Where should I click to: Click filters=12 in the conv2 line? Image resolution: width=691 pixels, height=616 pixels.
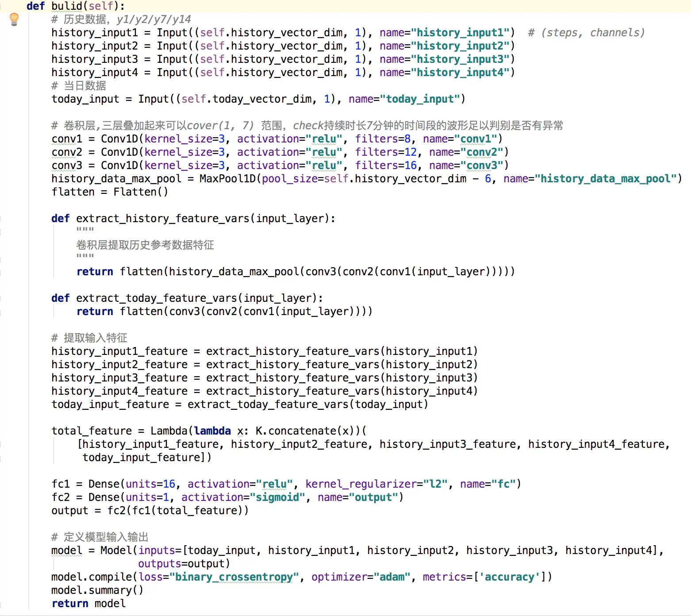point(386,152)
